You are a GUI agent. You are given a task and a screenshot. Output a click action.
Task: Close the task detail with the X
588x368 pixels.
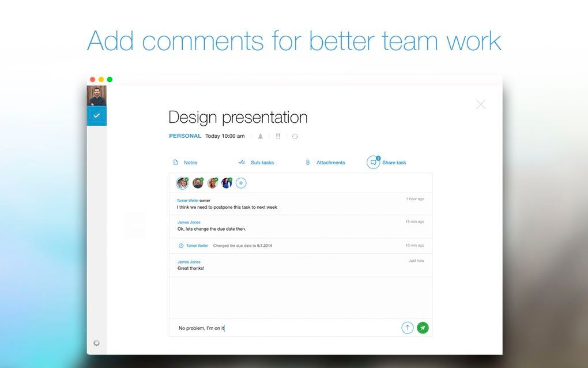[480, 104]
